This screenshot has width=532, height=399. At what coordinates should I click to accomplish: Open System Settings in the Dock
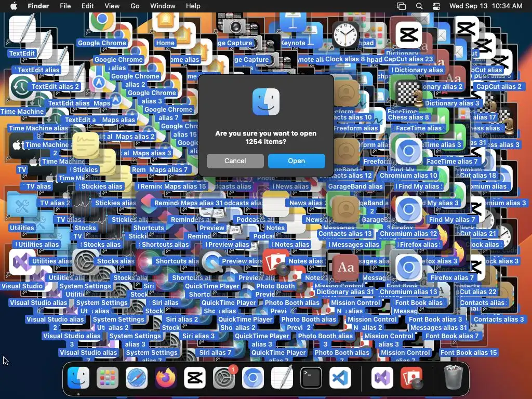pyautogui.click(x=224, y=378)
